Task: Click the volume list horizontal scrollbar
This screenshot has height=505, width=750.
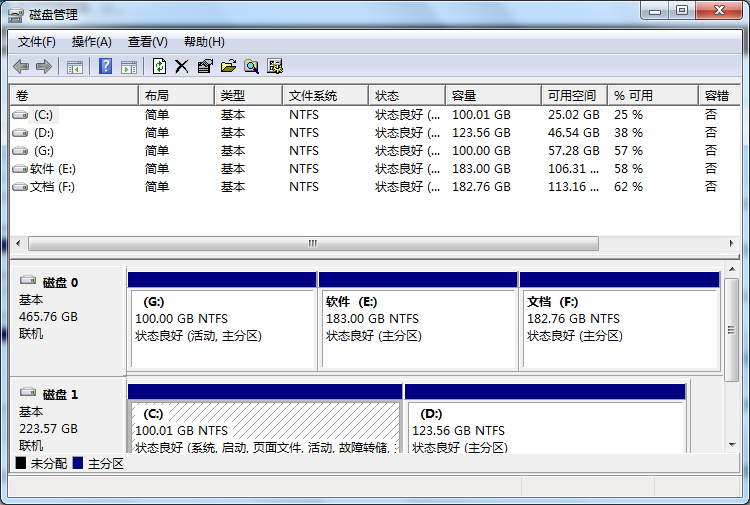Action: pos(313,243)
